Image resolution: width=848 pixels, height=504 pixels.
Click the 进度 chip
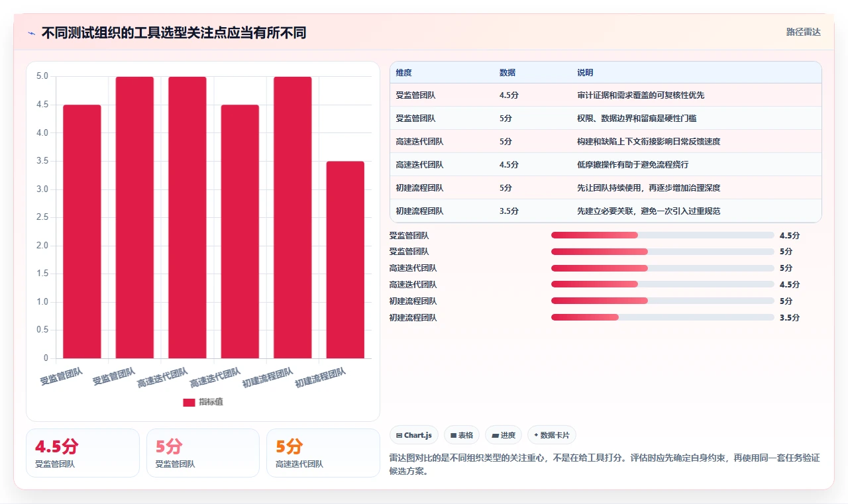pyautogui.click(x=503, y=435)
